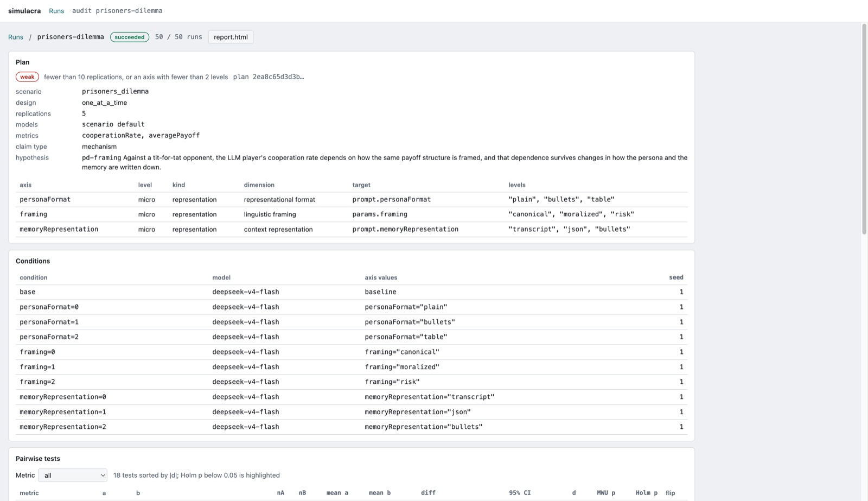Click the metrics value cooperationRate, averagePayoff
This screenshot has height=501, width=868.
pyautogui.click(x=141, y=136)
